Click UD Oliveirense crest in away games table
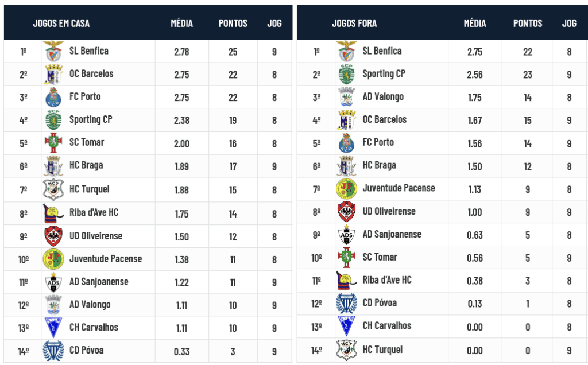 (x=346, y=212)
